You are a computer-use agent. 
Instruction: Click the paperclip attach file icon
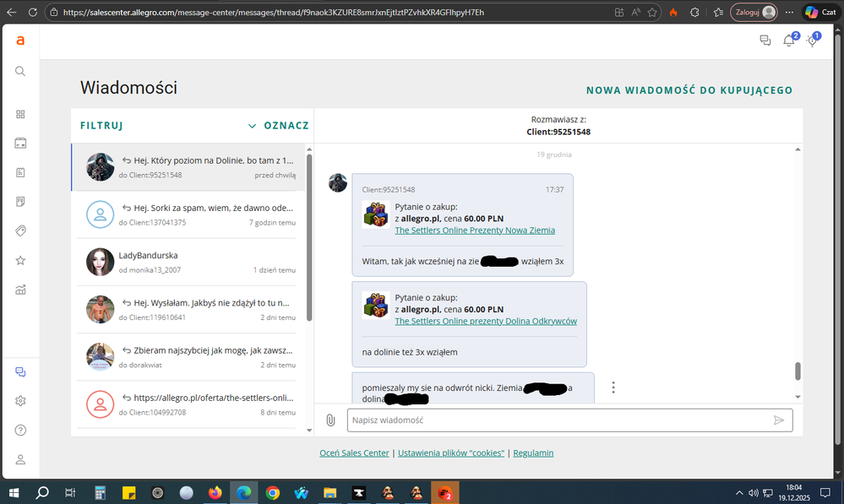pos(330,420)
